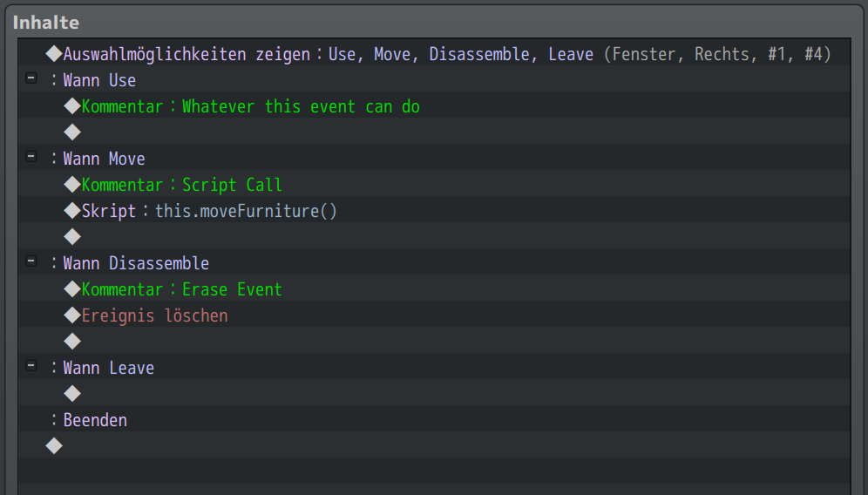Select the 'Ereignis löschen' command
This screenshot has height=495, width=868.
point(155,315)
